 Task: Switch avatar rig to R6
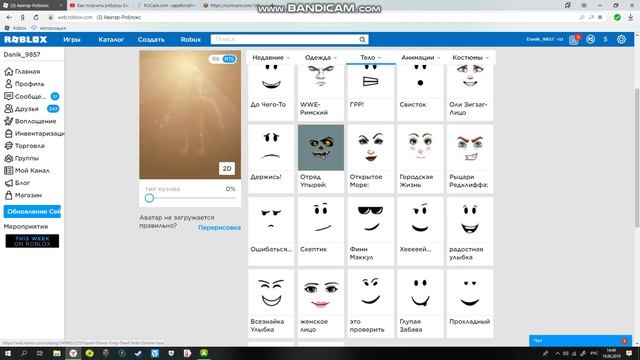coord(216,59)
